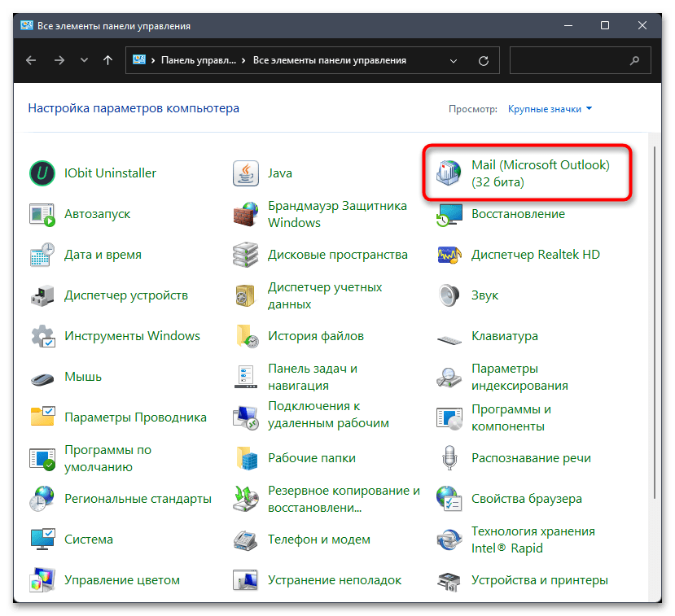Refresh the Control Panel view
675x616 pixels.
484,61
